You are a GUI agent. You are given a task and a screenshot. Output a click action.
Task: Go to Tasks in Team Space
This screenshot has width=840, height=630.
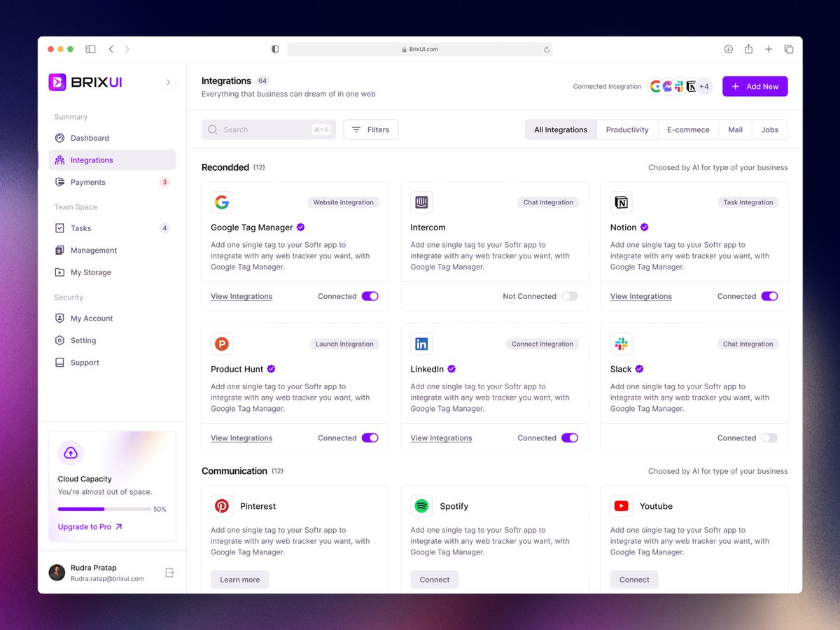tap(112, 228)
